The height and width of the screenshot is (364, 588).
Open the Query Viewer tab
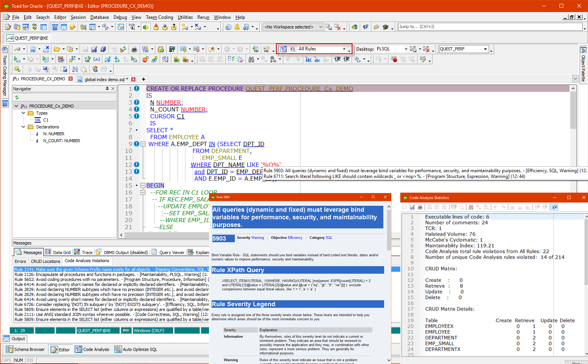click(168, 253)
